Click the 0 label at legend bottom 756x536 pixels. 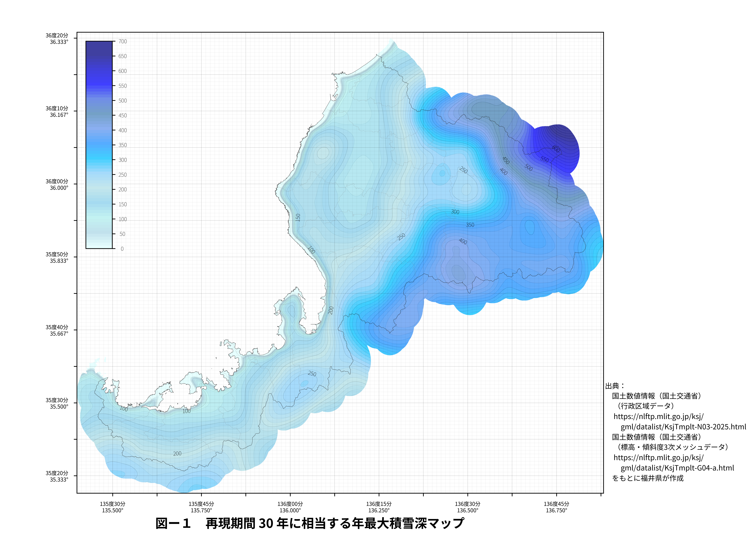[122, 249]
